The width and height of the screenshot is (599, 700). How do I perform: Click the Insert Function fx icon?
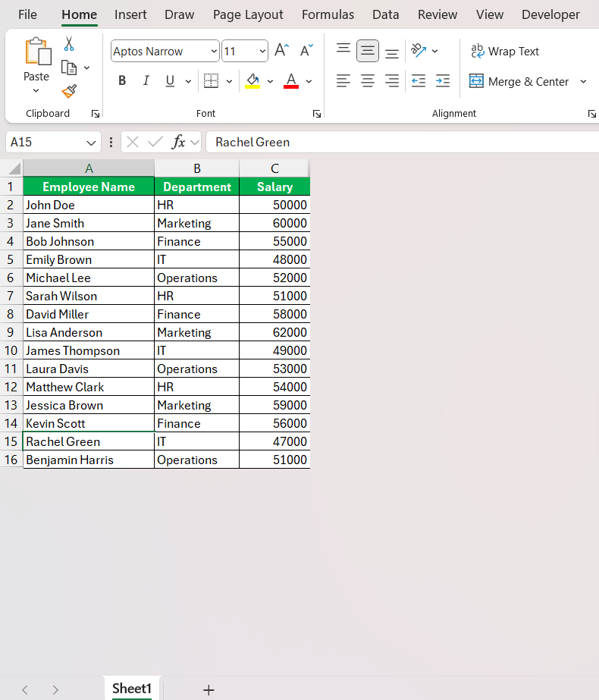(x=178, y=142)
